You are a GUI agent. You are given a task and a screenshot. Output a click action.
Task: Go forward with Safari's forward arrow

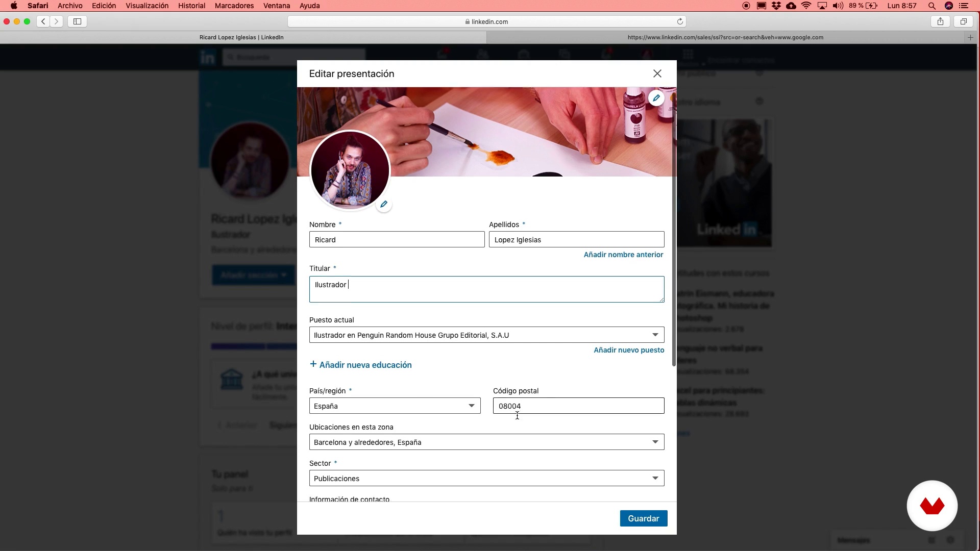(x=57, y=21)
